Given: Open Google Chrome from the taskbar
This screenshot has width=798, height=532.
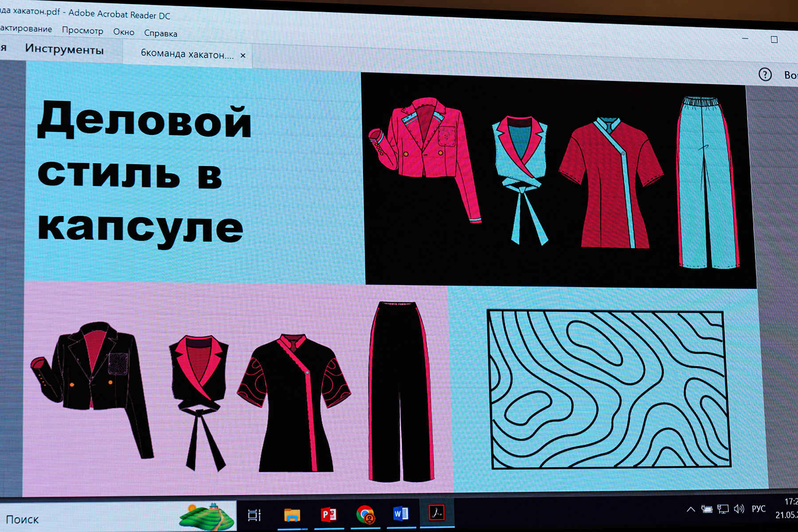Looking at the screenshot, I should click(365, 515).
